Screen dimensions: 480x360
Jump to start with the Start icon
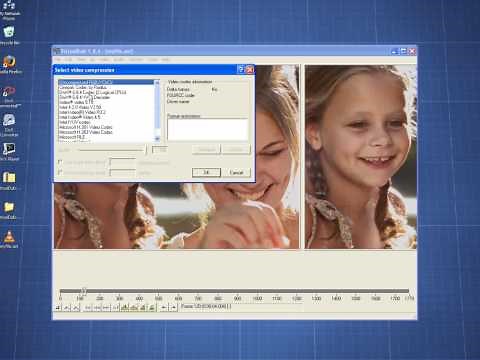tap(87, 307)
